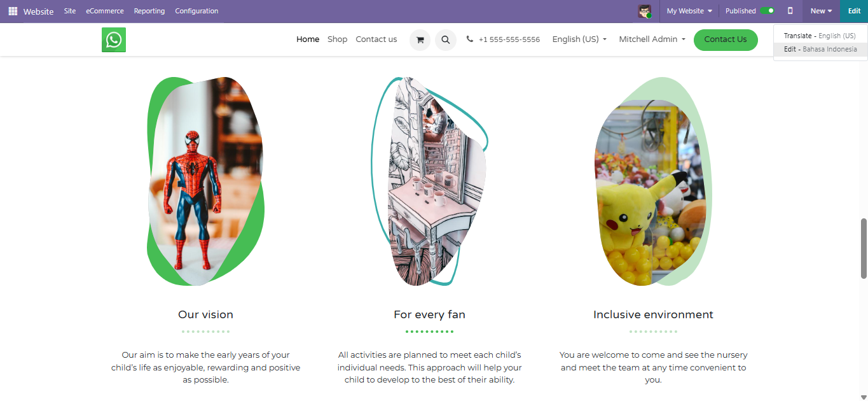Click the phone icon beside the number
The width and height of the screenshot is (868, 401).
click(x=470, y=39)
